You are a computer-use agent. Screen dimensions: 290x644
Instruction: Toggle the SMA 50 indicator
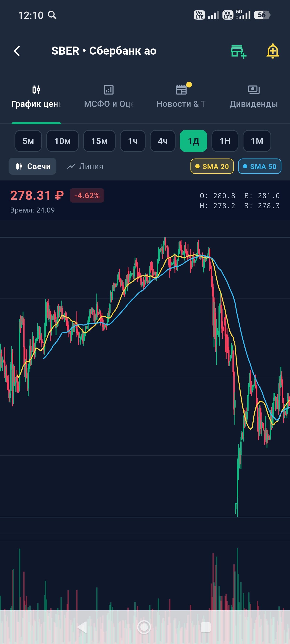pyautogui.click(x=260, y=166)
